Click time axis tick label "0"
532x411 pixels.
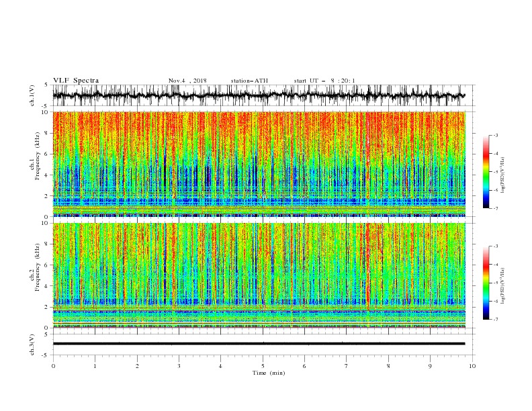tap(53, 366)
